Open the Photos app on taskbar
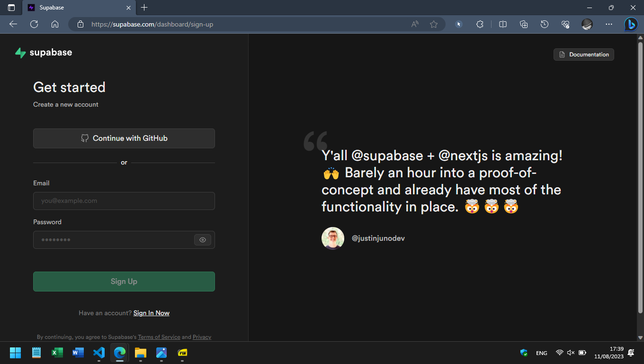 pyautogui.click(x=161, y=353)
